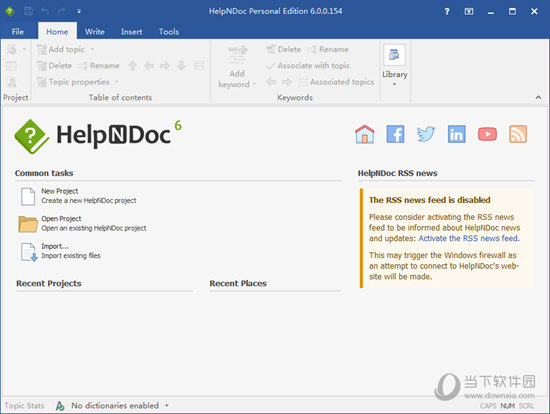Click New Project task

tap(78, 196)
